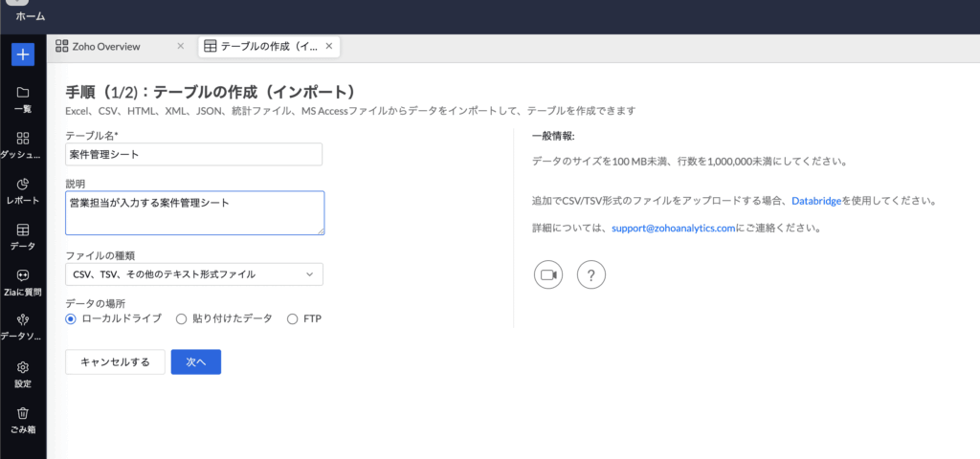Close the テーブルの作成 tab
Viewport: 980px width, 459px height.
pos(329,46)
